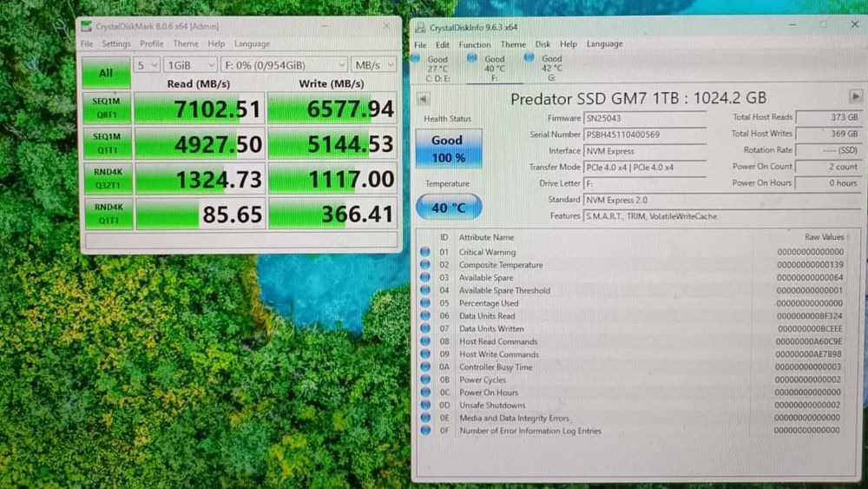Click status dot for Available Spare Threshold
Viewport: 868px width, 489px height.
[425, 290]
